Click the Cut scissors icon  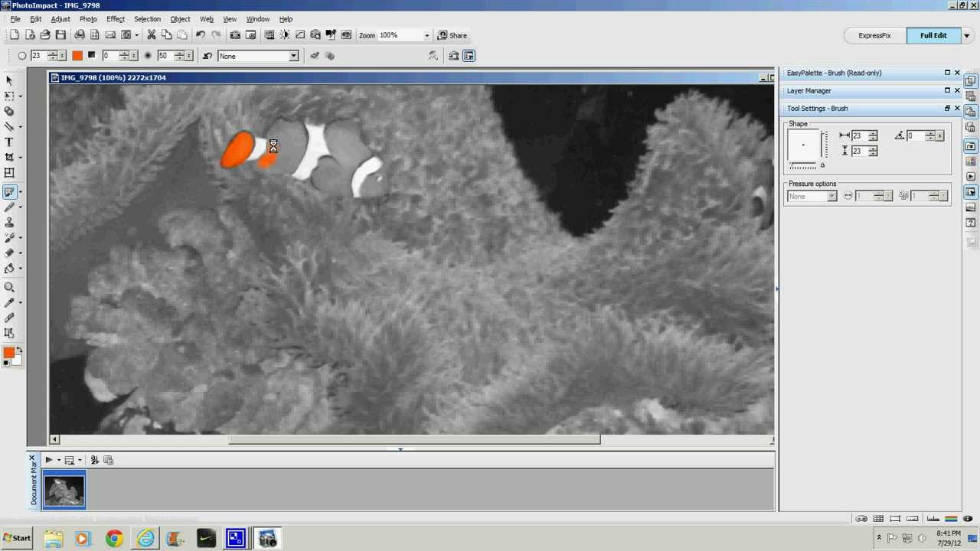pos(152,35)
